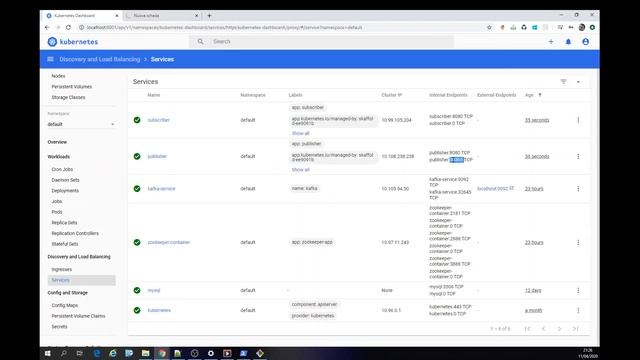
Task: Go to previous page of services
Action: click(x=543, y=329)
